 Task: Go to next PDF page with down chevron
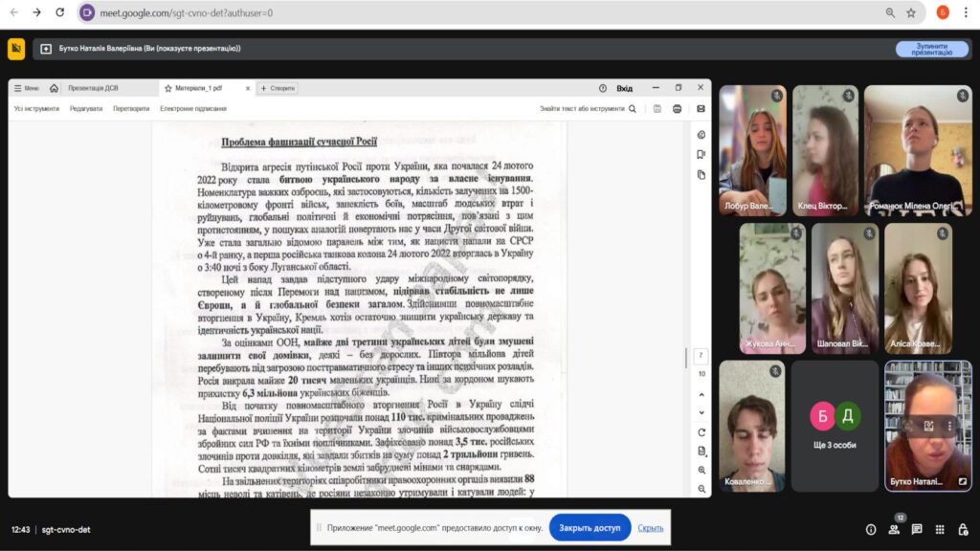(x=702, y=410)
